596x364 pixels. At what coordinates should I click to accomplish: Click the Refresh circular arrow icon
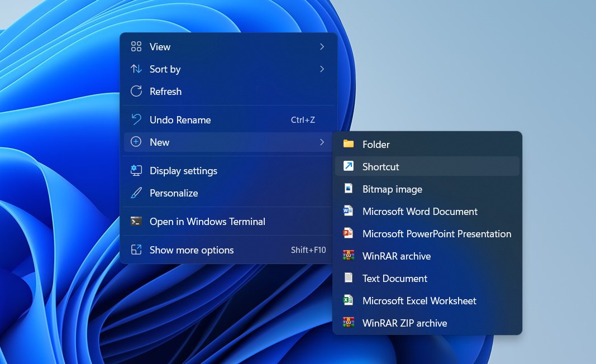click(x=136, y=91)
